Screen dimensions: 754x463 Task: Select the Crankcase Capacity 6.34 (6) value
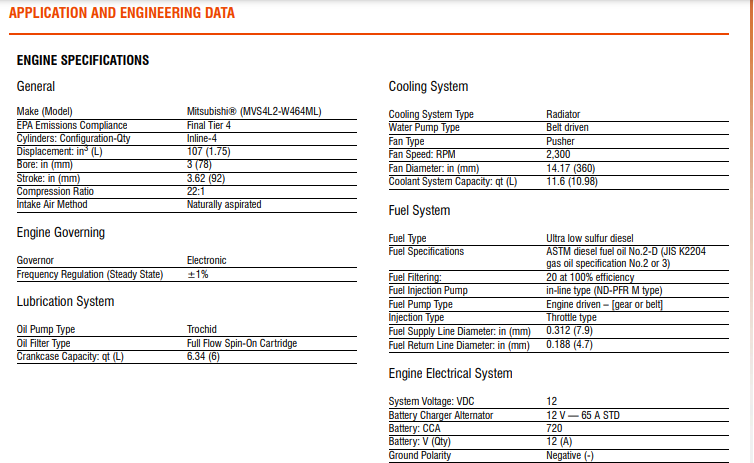pyautogui.click(x=203, y=357)
